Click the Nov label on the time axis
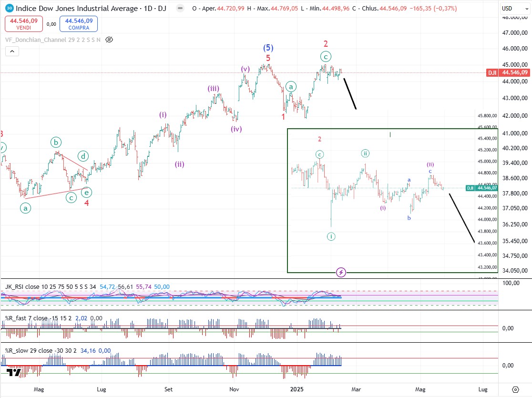 click(234, 389)
